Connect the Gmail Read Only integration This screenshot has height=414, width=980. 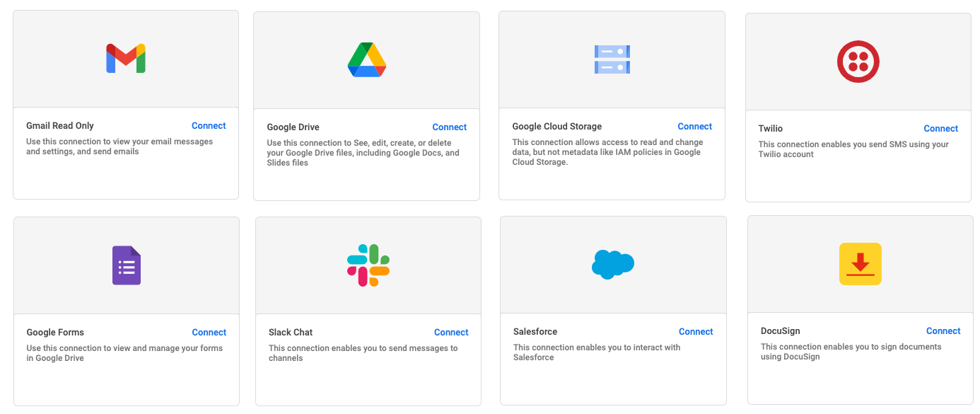click(209, 125)
